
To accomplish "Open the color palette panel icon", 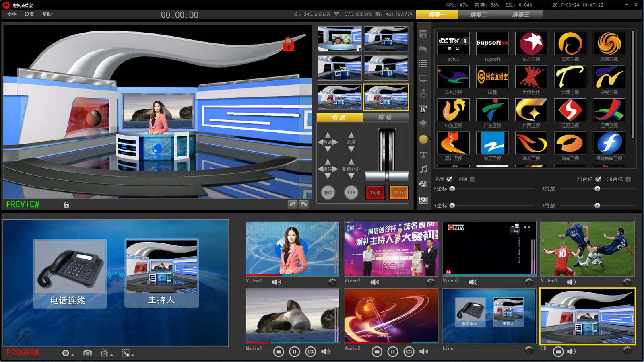I will coord(423,185).
